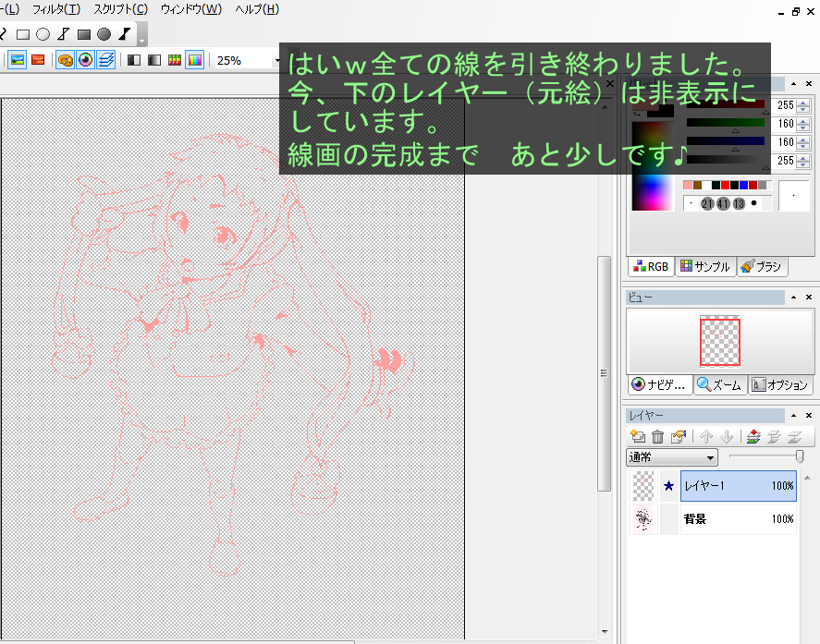Toggle the marker box on 背景 layer
The height and width of the screenshot is (644, 820).
tap(668, 519)
